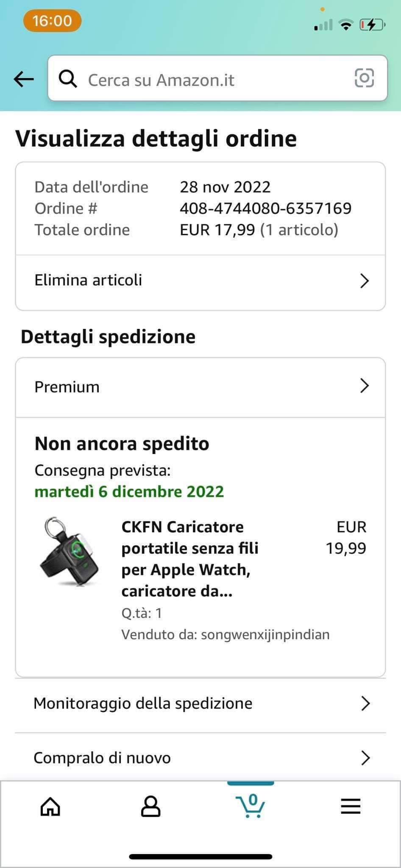Expand Monitoraggio della spedizione chevron
This screenshot has height=868, width=401.
(x=365, y=704)
